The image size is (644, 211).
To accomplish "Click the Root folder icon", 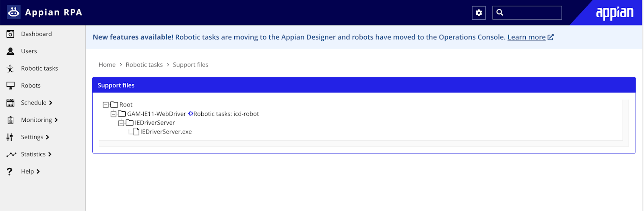I will click(114, 104).
